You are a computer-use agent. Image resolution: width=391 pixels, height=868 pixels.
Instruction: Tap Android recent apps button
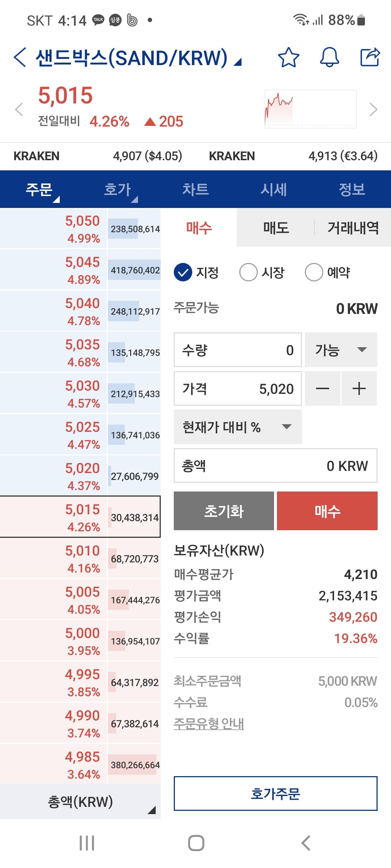click(87, 843)
